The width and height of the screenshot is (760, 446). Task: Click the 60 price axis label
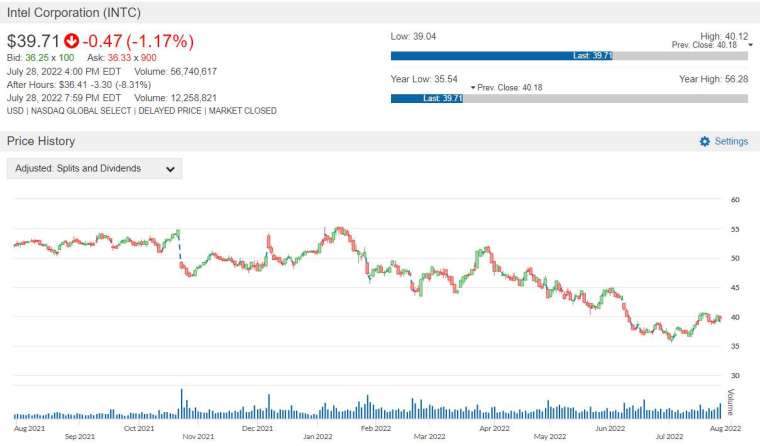[735, 200]
